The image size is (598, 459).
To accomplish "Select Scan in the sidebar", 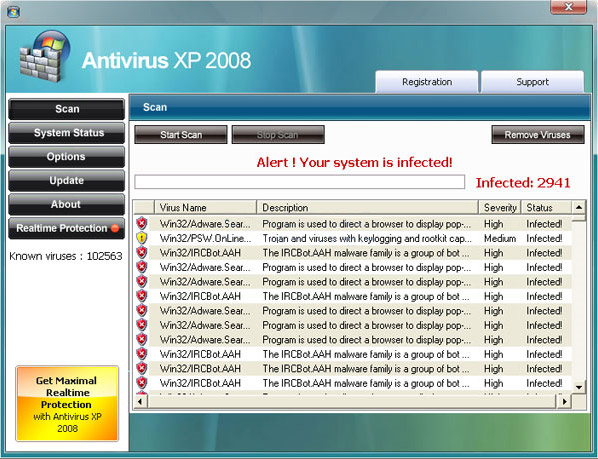I will pyautogui.click(x=67, y=109).
